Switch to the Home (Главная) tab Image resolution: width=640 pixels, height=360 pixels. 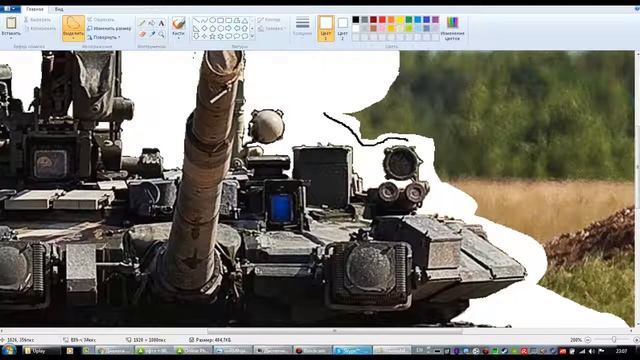pos(35,9)
